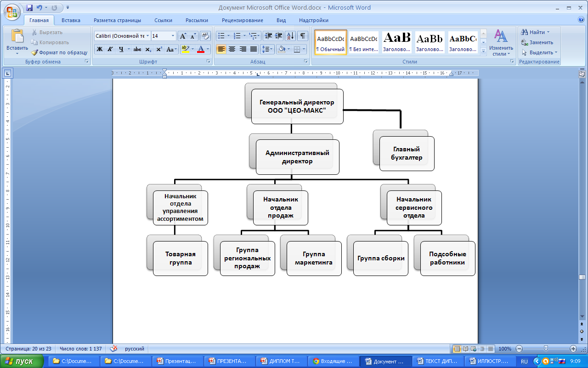Select the Главный бухгалтер diagram box
588x368 pixels.
coord(407,154)
